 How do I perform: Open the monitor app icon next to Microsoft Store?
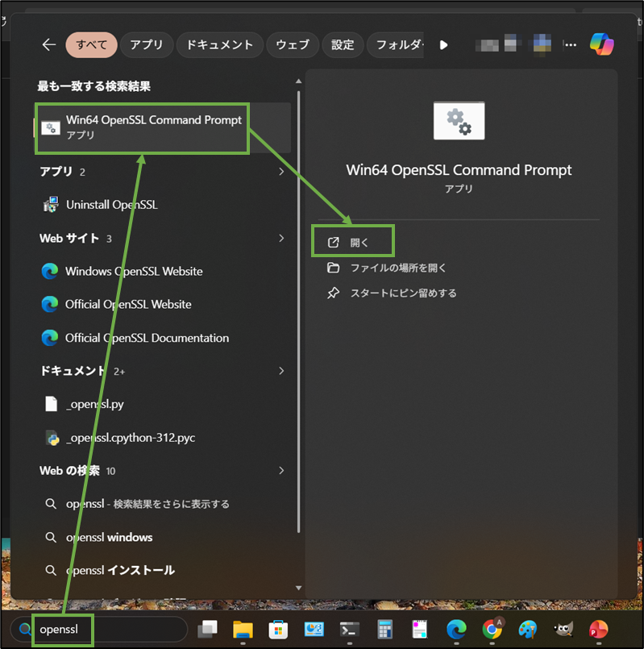(314, 630)
